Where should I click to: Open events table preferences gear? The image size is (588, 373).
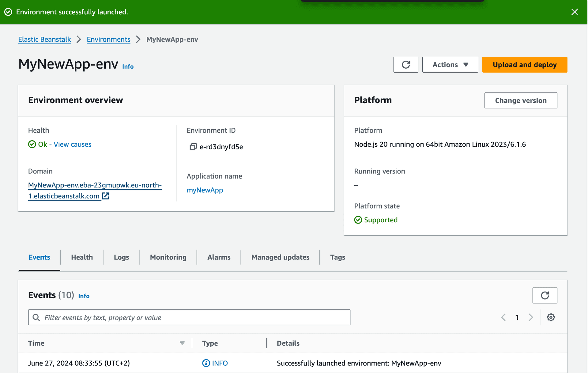coord(551,317)
